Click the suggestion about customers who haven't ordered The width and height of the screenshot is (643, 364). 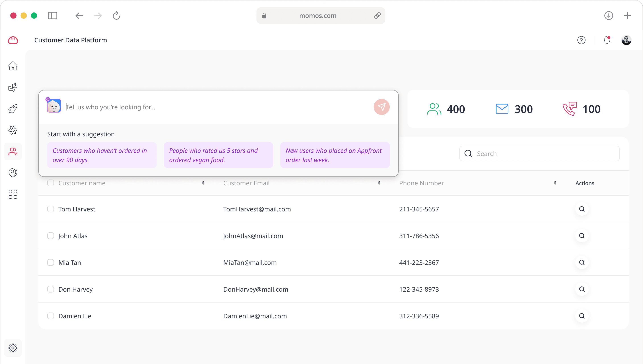click(x=102, y=155)
